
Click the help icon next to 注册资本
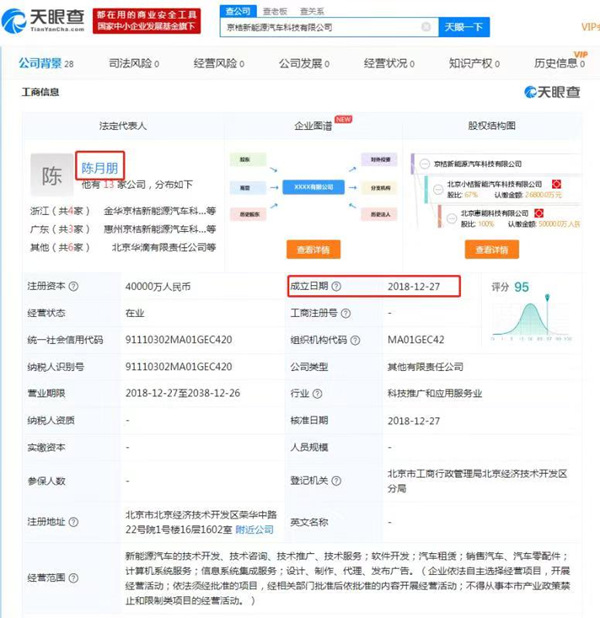click(x=73, y=287)
